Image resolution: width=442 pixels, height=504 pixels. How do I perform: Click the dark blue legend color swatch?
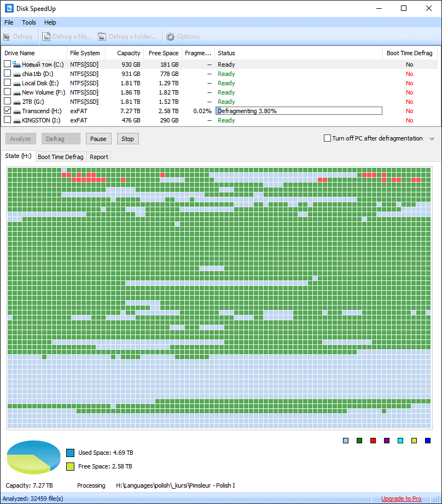(x=428, y=441)
